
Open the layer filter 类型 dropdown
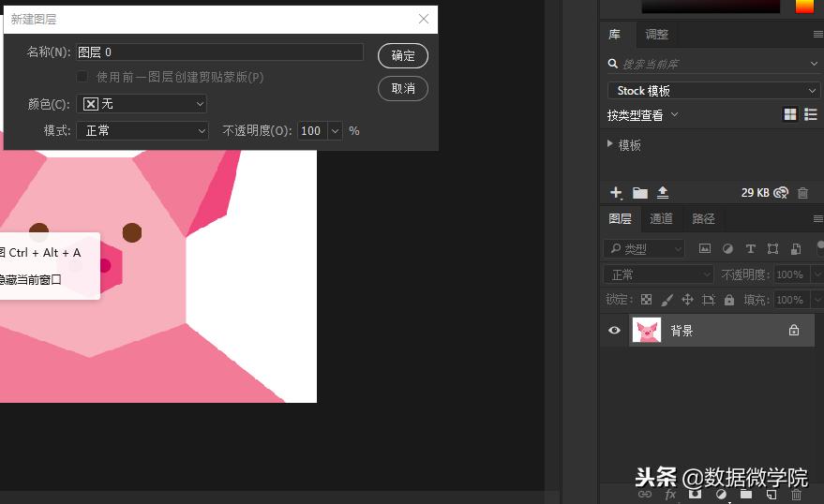coord(644,248)
